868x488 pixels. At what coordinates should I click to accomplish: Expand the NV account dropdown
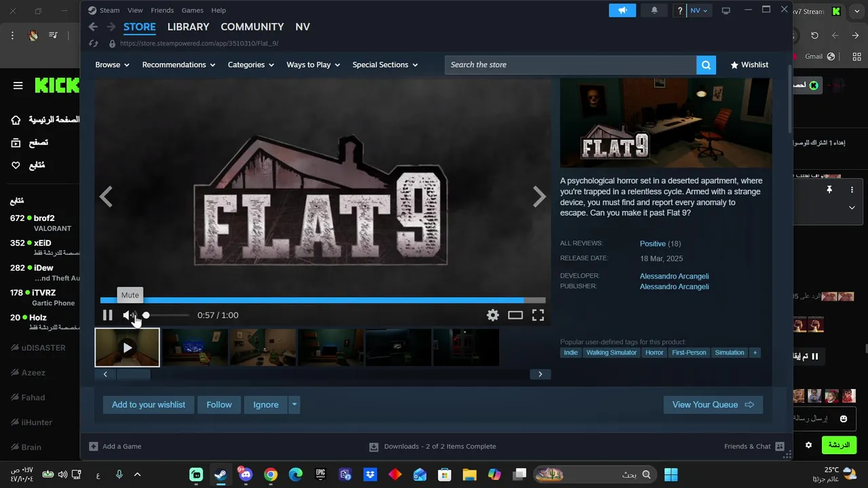699,10
